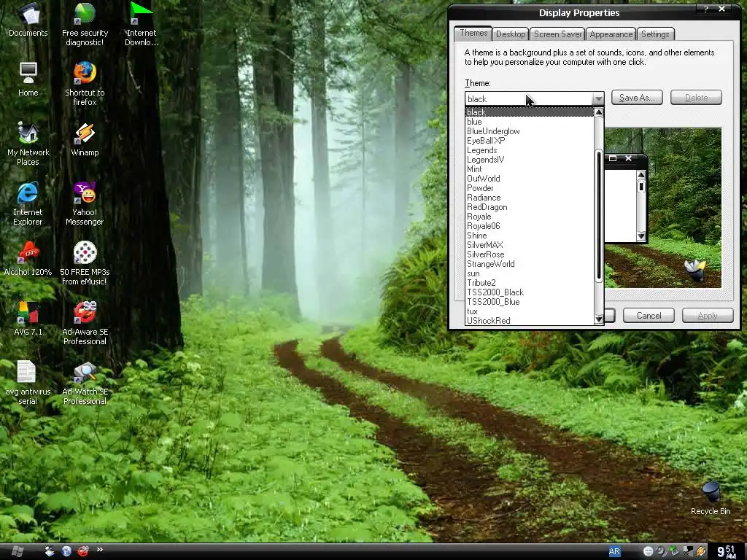Select the SilverRose theme
Screen dimensions: 747x560
(530, 254)
